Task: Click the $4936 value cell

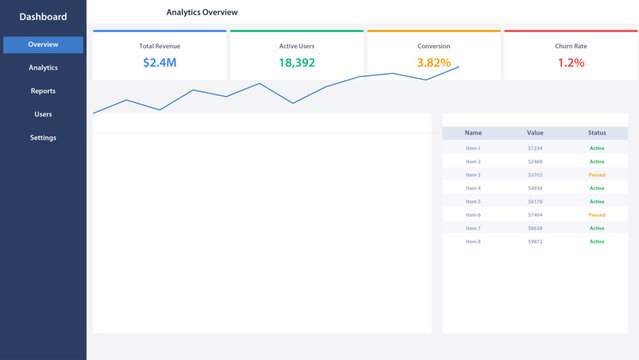Action: (x=535, y=188)
